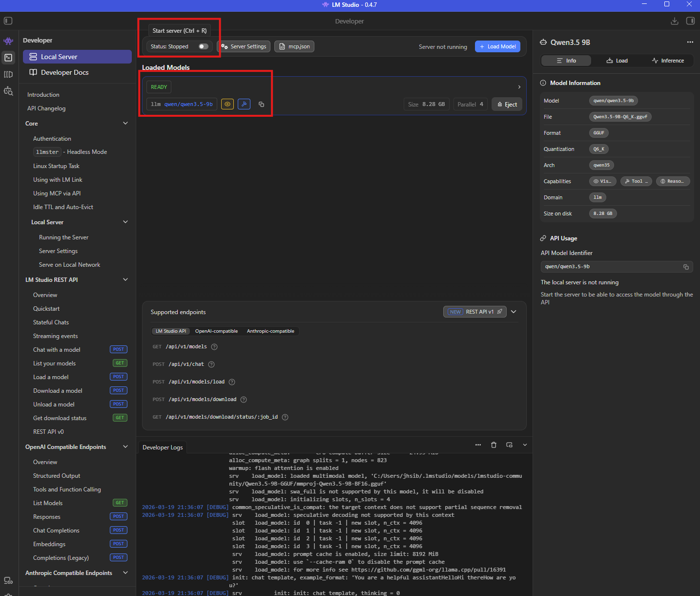
Task: Click the Load Model button
Action: click(x=497, y=46)
